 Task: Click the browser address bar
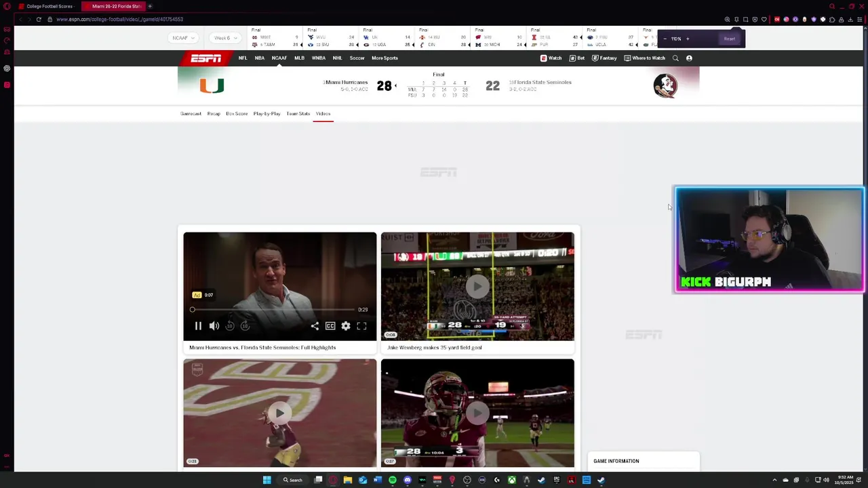(x=380, y=19)
